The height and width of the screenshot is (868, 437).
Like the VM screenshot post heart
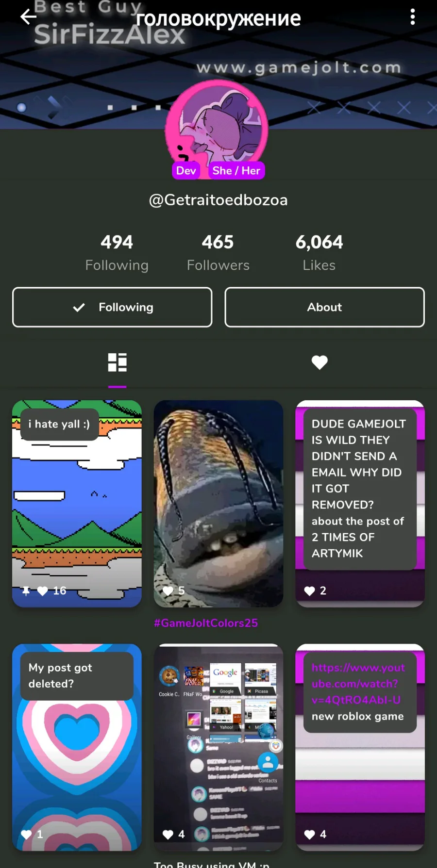click(x=168, y=835)
